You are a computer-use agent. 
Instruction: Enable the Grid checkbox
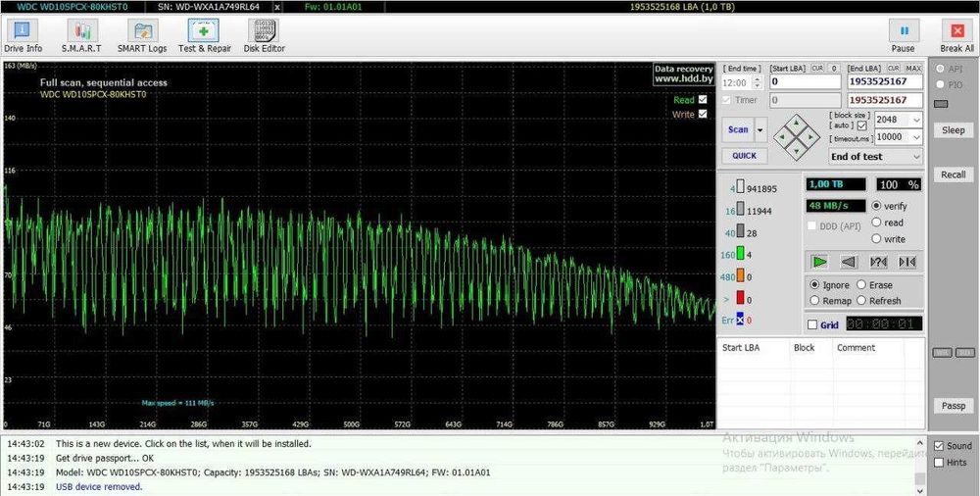click(811, 324)
